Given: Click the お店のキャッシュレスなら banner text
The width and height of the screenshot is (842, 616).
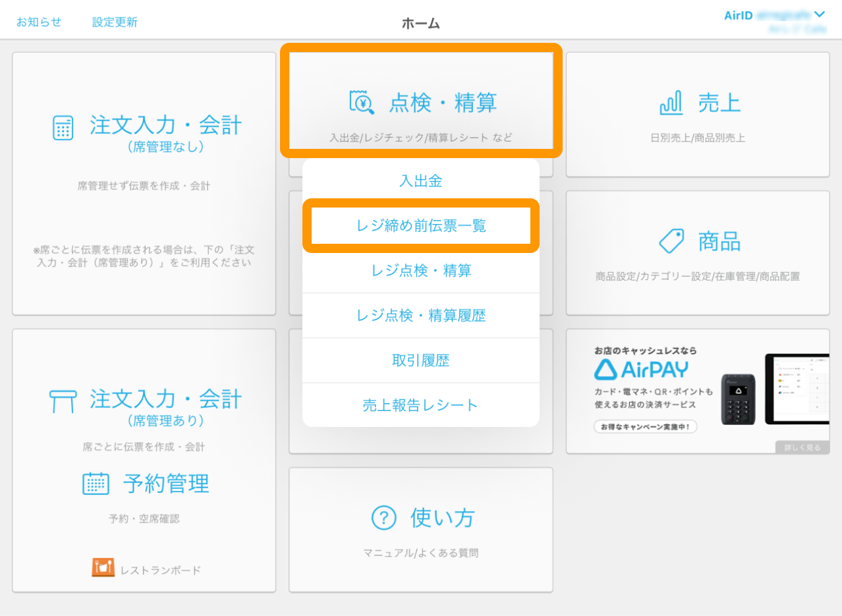Looking at the screenshot, I should point(646,350).
